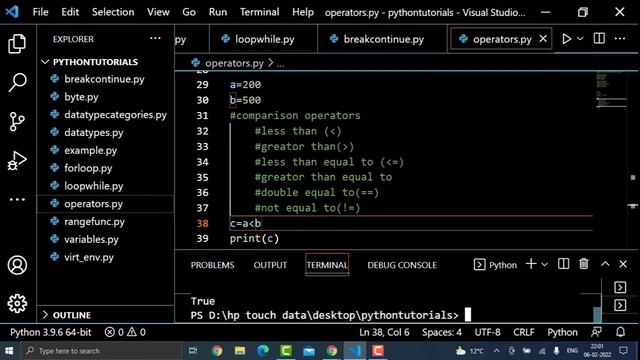640x360 pixels.
Task: Open Explorer views and more actions ellipsis
Action: [x=155, y=38]
